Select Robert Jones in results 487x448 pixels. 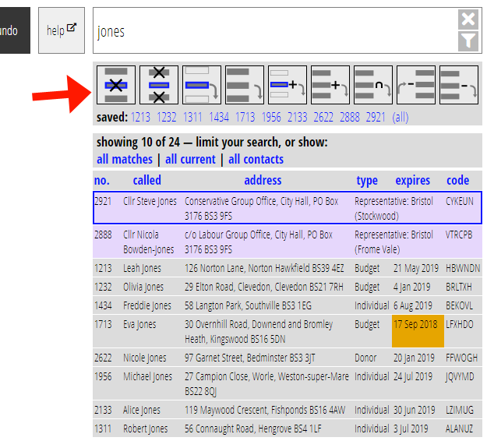coord(288,429)
